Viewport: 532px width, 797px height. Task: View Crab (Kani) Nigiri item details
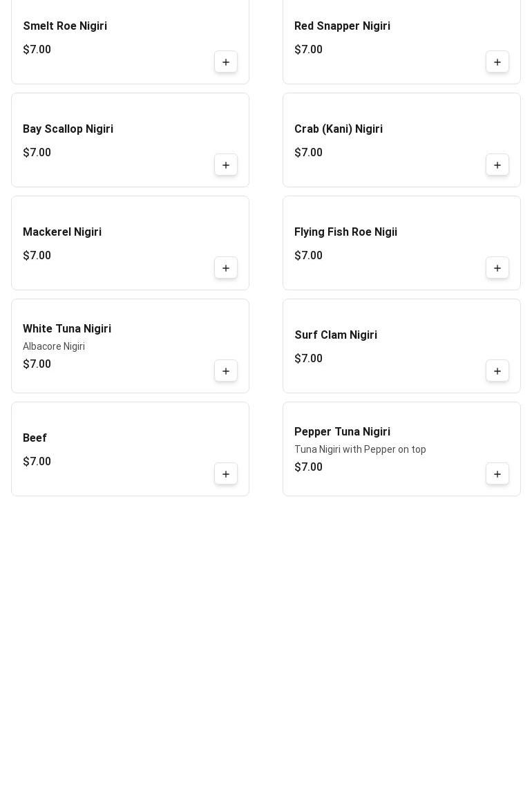[339, 129]
